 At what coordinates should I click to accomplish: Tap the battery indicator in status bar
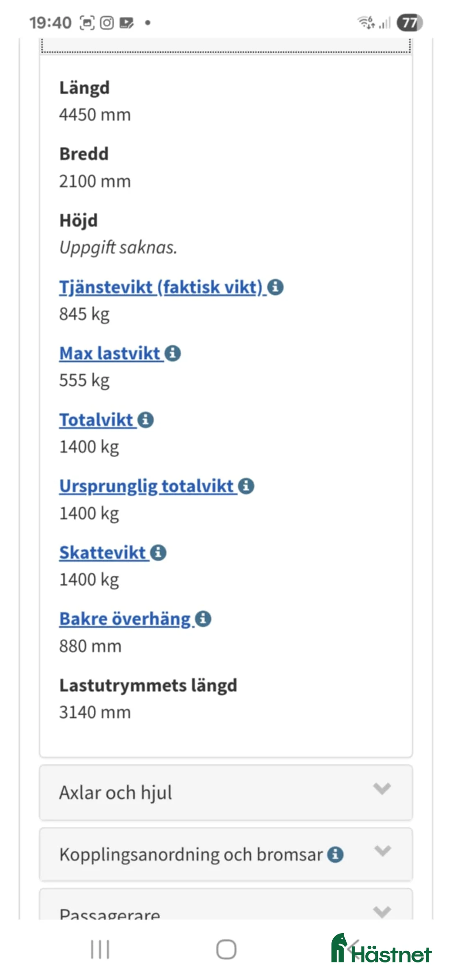(409, 23)
